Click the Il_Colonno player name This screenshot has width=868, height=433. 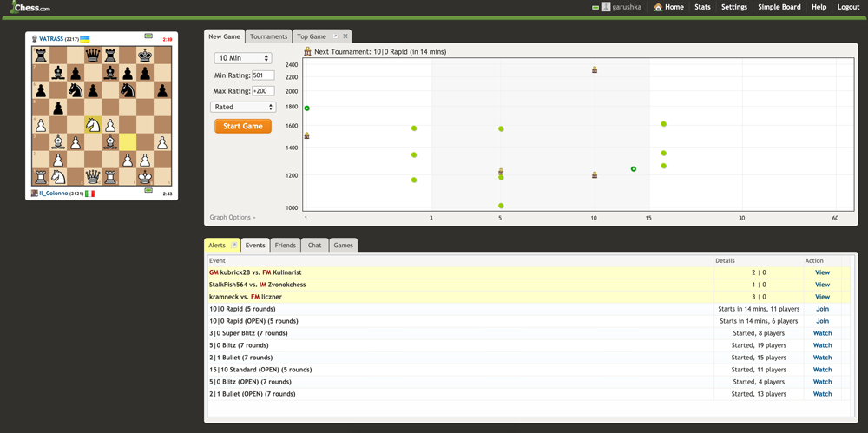[54, 194]
